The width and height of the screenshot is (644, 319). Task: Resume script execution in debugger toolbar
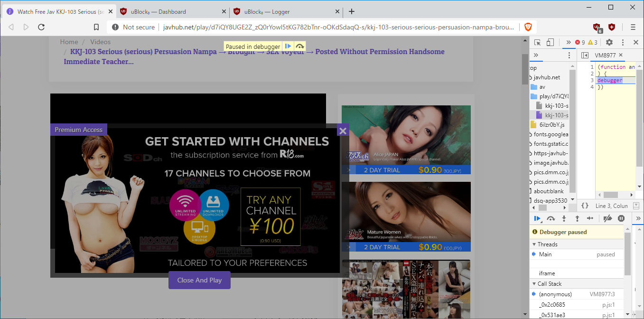[x=537, y=218]
